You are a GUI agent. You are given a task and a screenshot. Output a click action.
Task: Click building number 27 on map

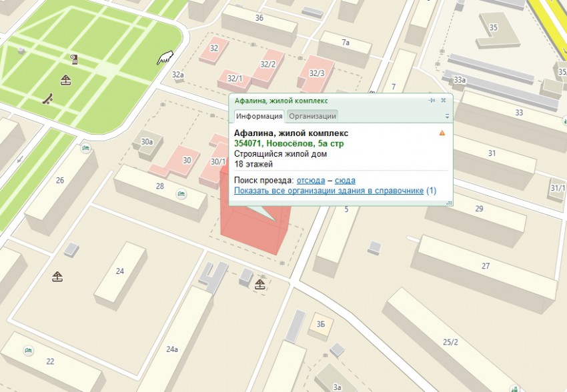click(486, 265)
